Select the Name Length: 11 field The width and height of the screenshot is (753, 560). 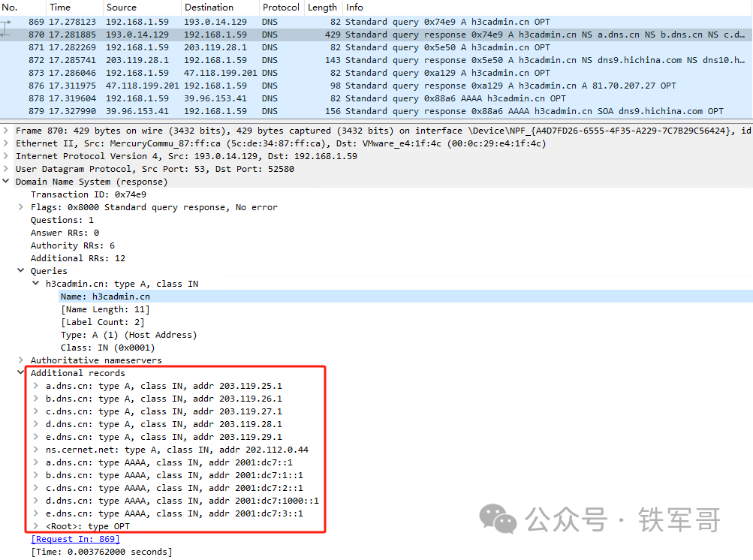pos(105,309)
